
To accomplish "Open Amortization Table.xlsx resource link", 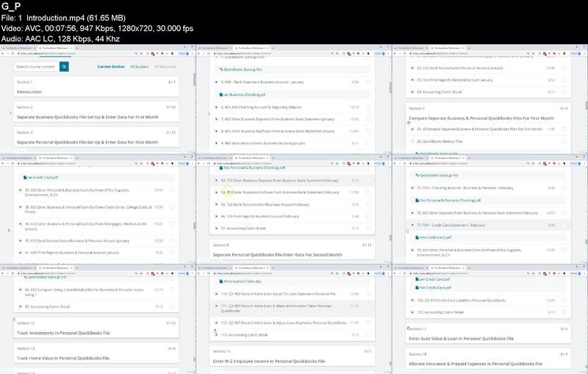I will [243, 281].
